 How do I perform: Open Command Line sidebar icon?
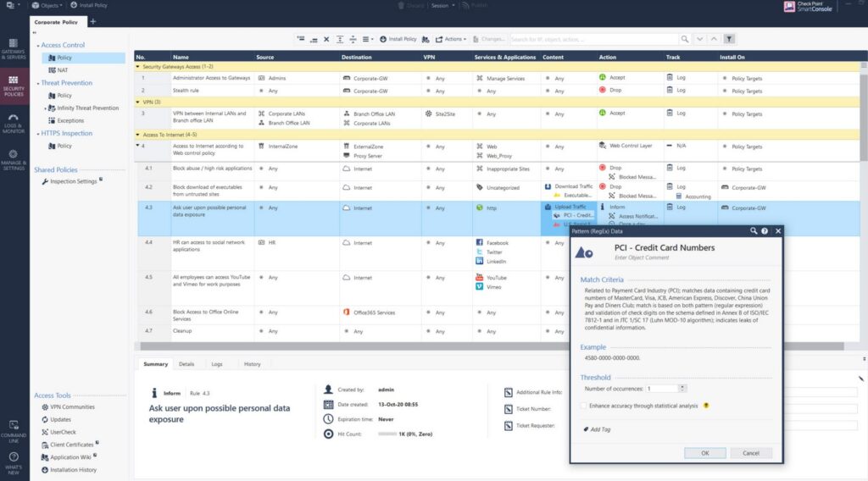pos(14,431)
